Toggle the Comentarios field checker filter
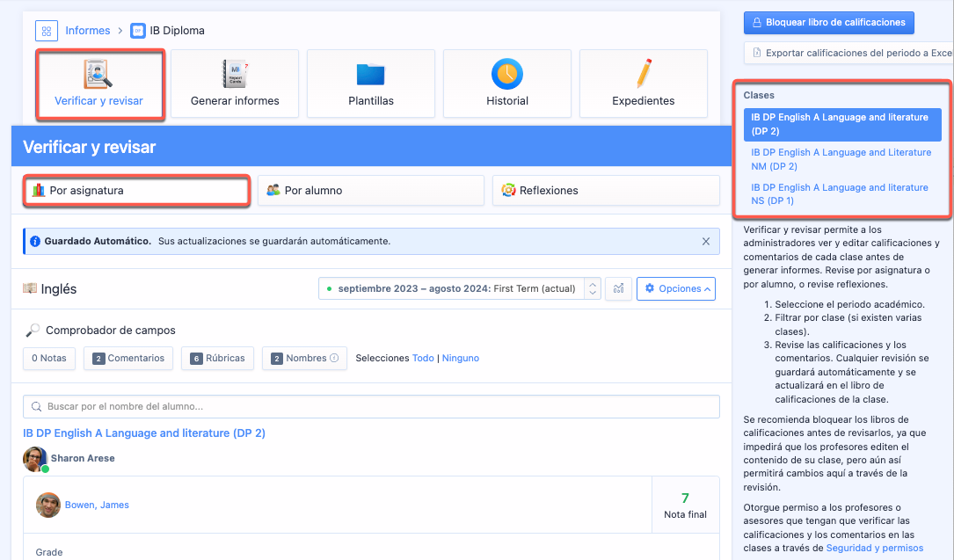Viewport: 954px width, 560px height. [x=128, y=359]
